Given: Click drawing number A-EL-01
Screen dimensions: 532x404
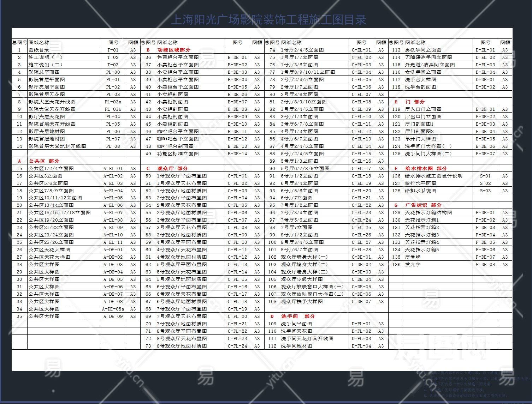Looking at the screenshot, I should [113, 169].
